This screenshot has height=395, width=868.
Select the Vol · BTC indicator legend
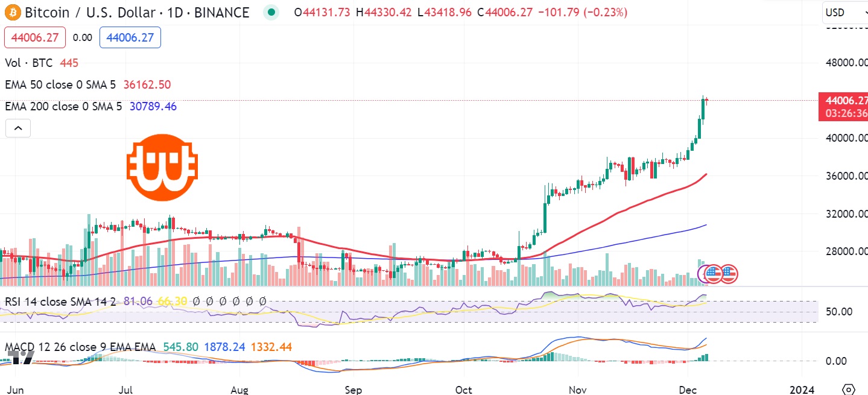pos(29,63)
